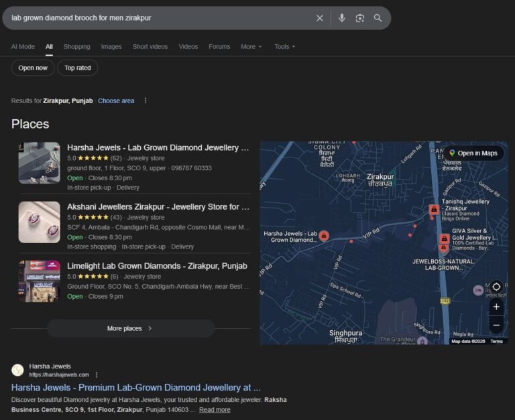Open the options menu next to Choose area

tap(146, 100)
